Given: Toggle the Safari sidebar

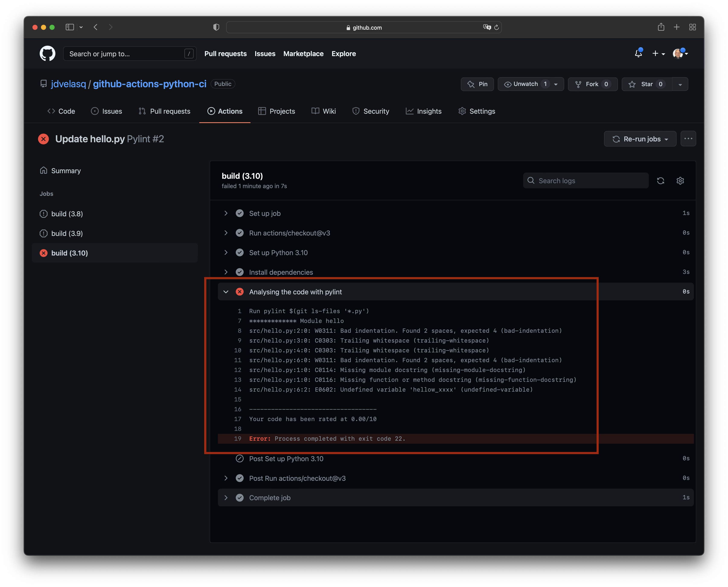Looking at the screenshot, I should [70, 27].
